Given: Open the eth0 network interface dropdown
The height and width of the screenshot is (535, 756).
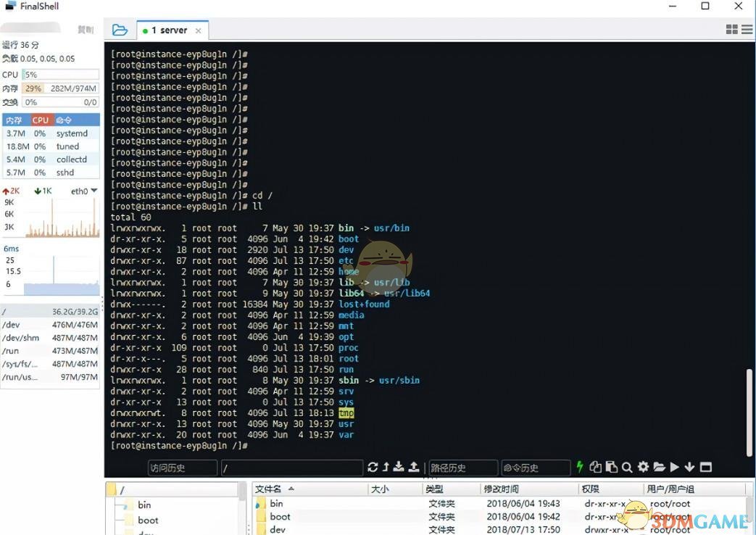Looking at the screenshot, I should click(x=83, y=191).
